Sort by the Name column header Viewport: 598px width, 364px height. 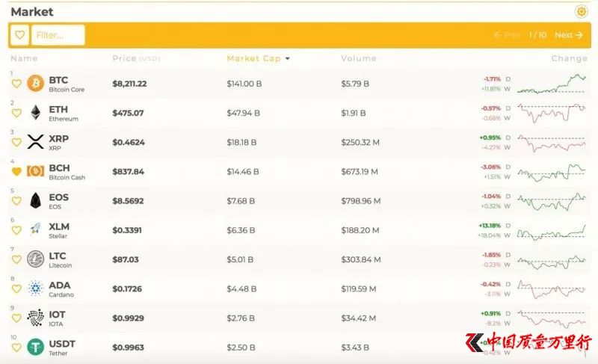tap(24, 58)
